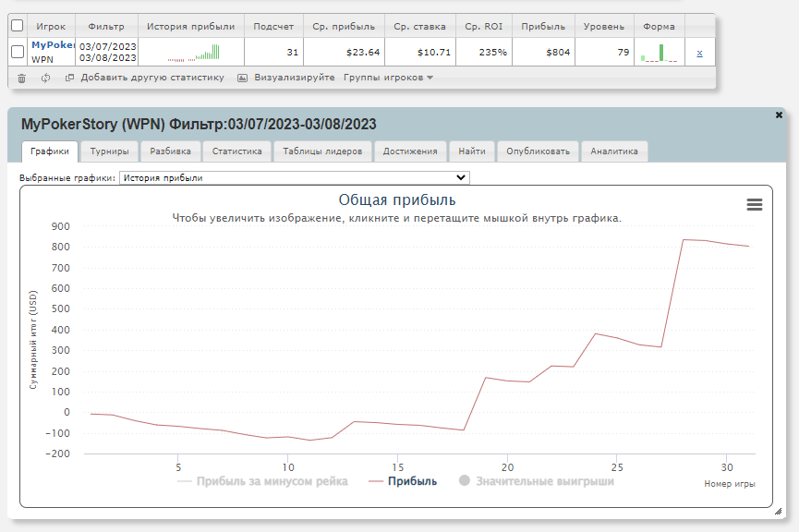The height and width of the screenshot is (532, 799).
Task: Click Добавить другую статистику
Action: pos(152,78)
